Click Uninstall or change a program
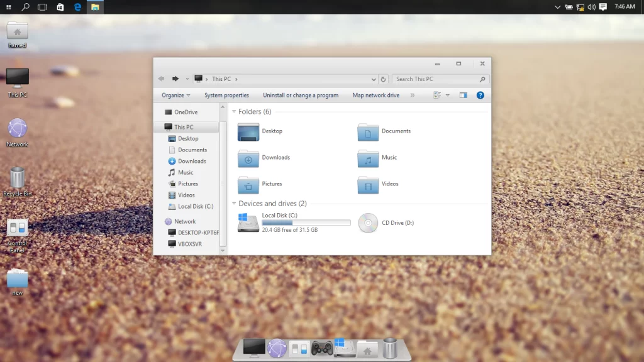Image resolution: width=644 pixels, height=362 pixels. [x=301, y=96]
